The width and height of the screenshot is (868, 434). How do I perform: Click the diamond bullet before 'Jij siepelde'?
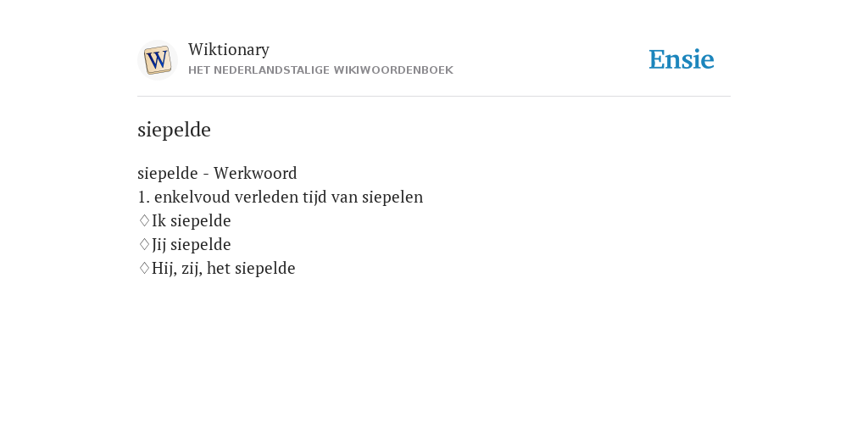point(144,245)
